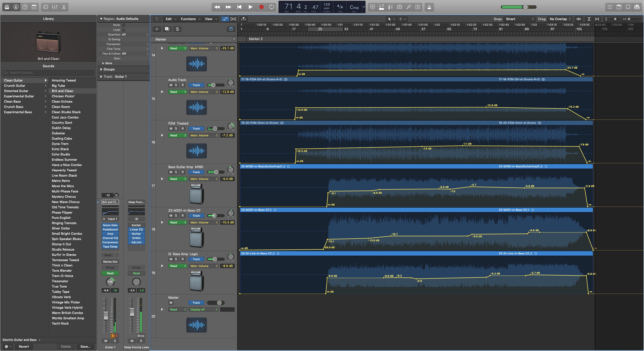Click the Rewind transport button
This screenshot has height=351, width=644.
(x=217, y=7)
